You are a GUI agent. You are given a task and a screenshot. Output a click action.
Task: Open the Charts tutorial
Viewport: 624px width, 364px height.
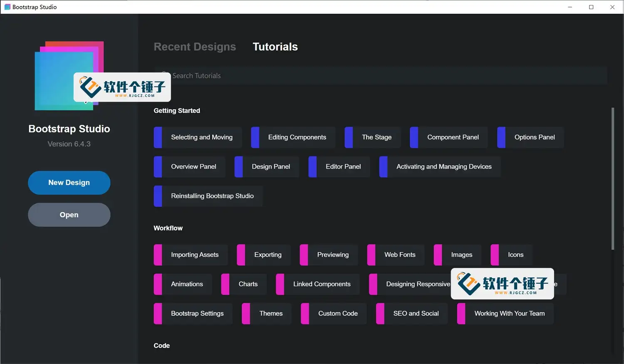pos(244,284)
